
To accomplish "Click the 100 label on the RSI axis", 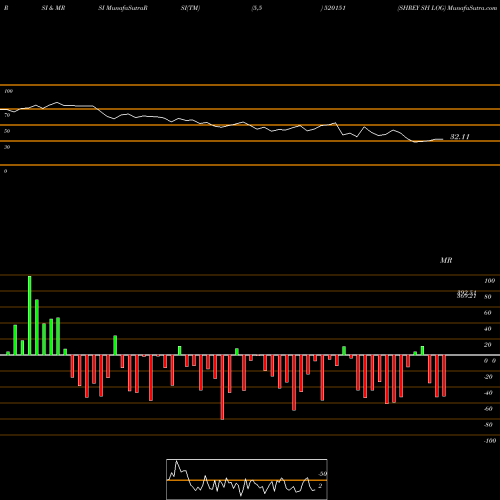I will point(9,91).
